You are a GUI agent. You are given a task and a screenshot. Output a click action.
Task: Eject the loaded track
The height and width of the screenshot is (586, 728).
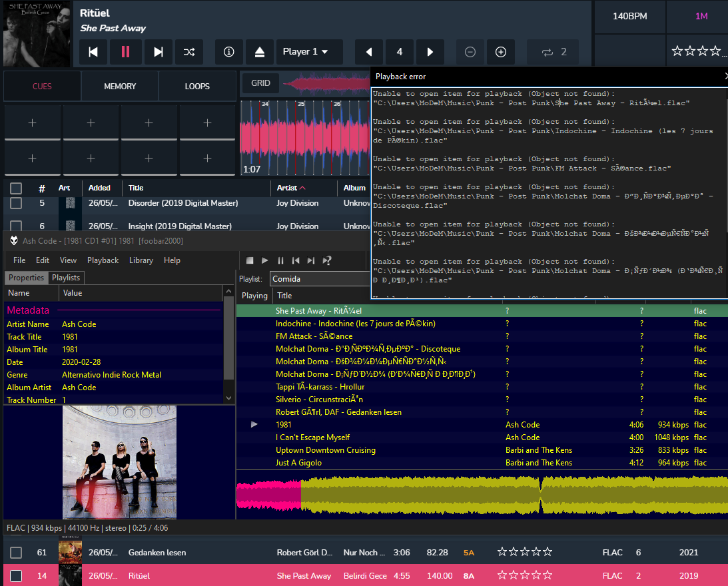tap(260, 52)
